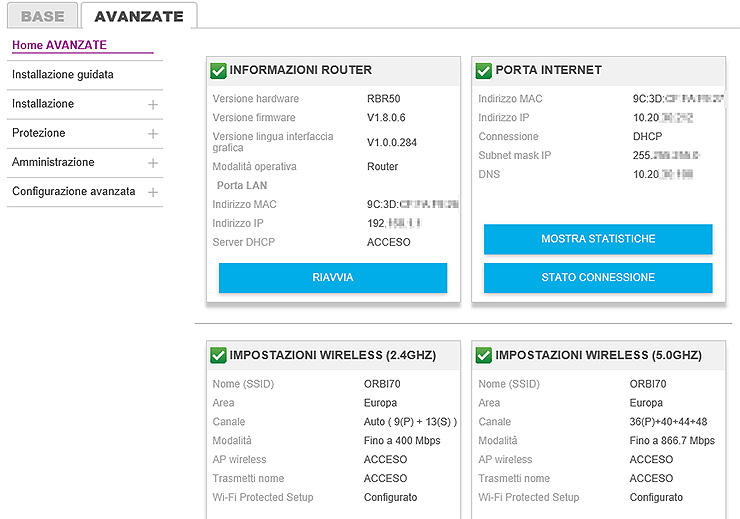Click Protezione sidebar menu label

[x=39, y=133]
